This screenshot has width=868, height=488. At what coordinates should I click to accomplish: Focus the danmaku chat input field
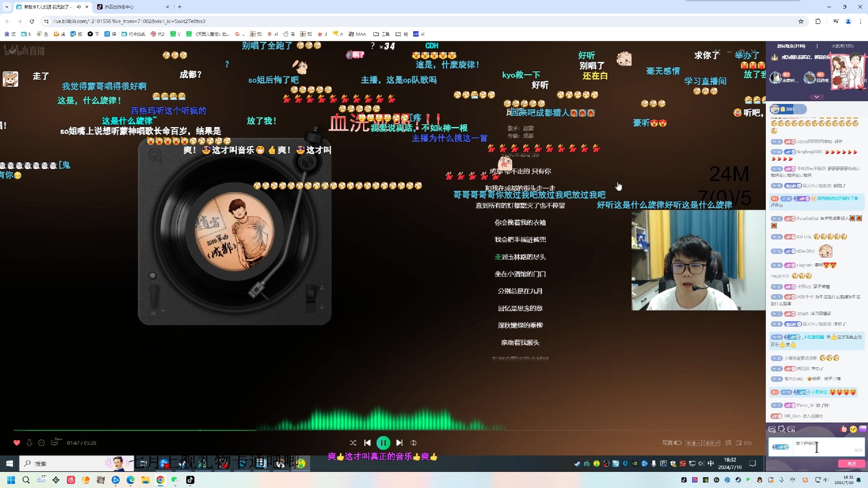click(x=828, y=447)
